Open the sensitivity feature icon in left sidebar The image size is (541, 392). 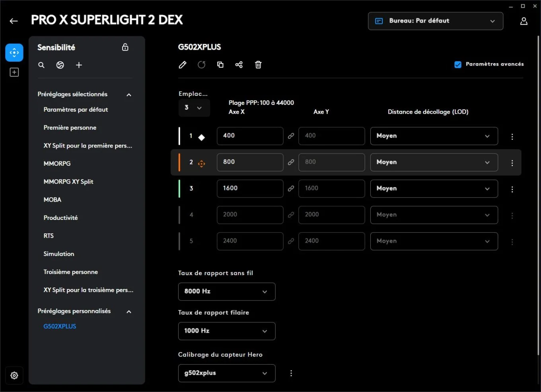click(14, 52)
